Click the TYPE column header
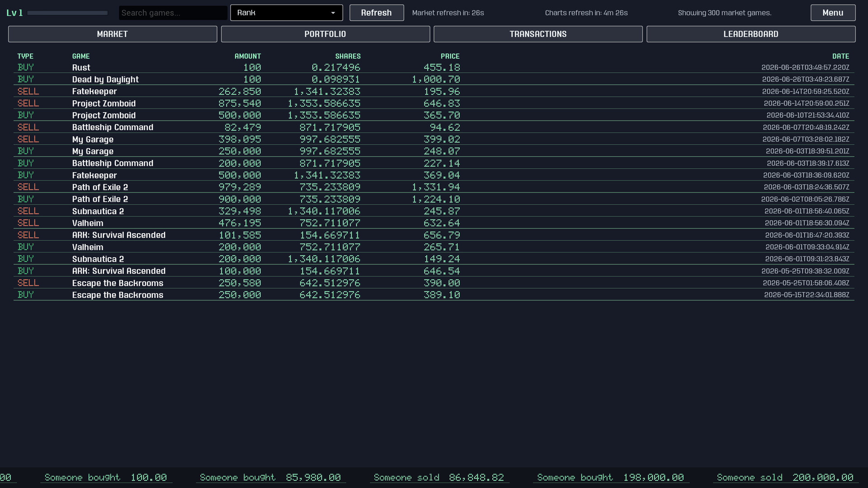This screenshot has width=868, height=488. 25,56
